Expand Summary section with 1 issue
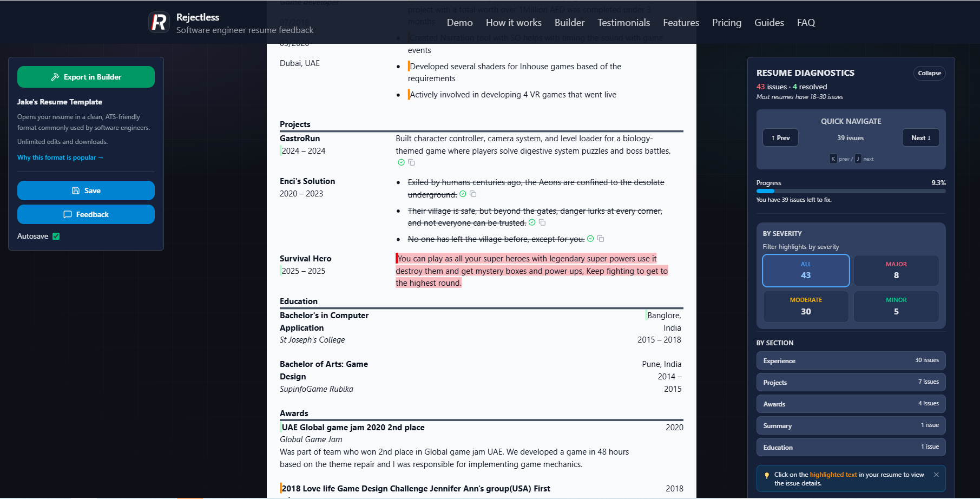Image resolution: width=980 pixels, height=499 pixels. [x=851, y=425]
